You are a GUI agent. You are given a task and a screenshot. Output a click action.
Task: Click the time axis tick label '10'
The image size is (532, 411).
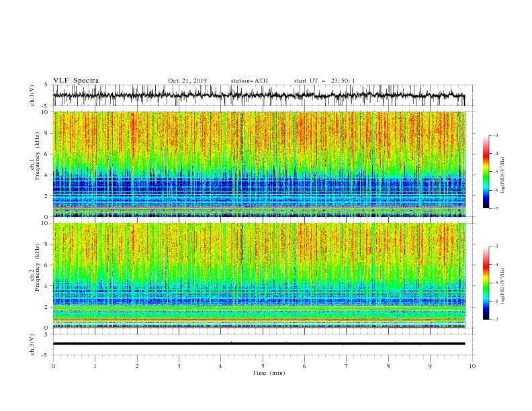tap(472, 366)
